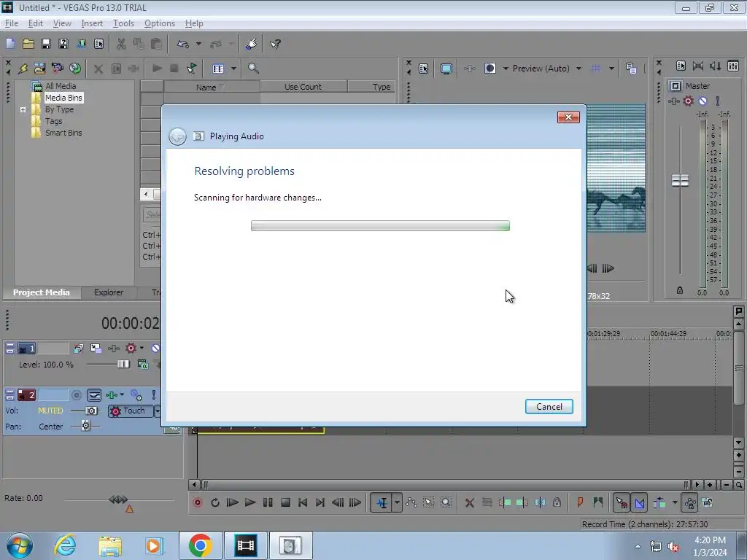This screenshot has height=560, width=747.
Task: Select the Envelope Edit tool
Action: [411, 502]
